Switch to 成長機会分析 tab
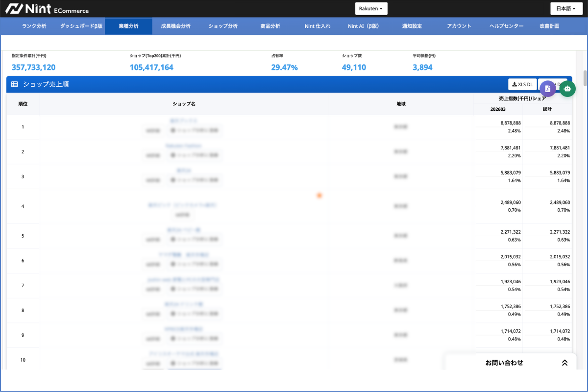This screenshot has height=392, width=588. coord(175,26)
